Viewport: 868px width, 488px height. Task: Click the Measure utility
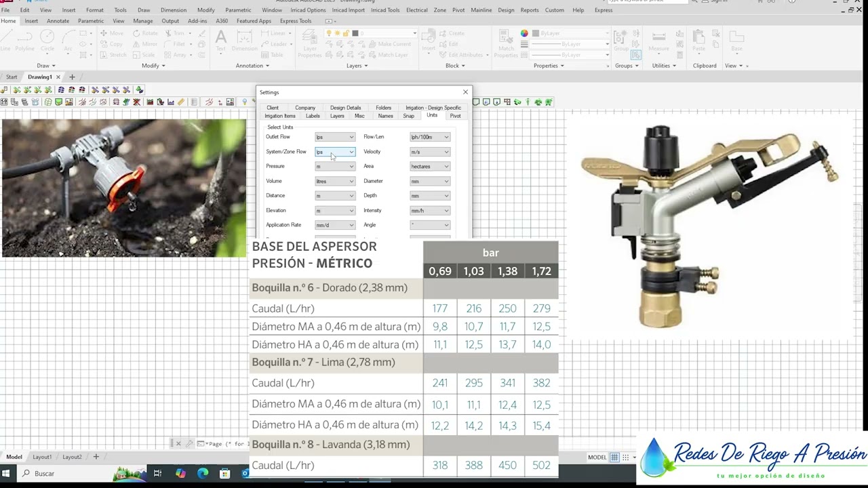tap(658, 41)
